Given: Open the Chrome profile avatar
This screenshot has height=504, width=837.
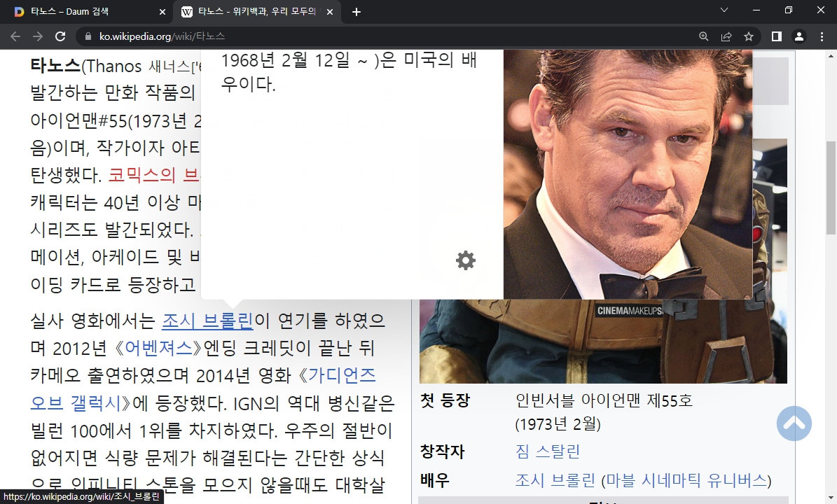Looking at the screenshot, I should [799, 36].
